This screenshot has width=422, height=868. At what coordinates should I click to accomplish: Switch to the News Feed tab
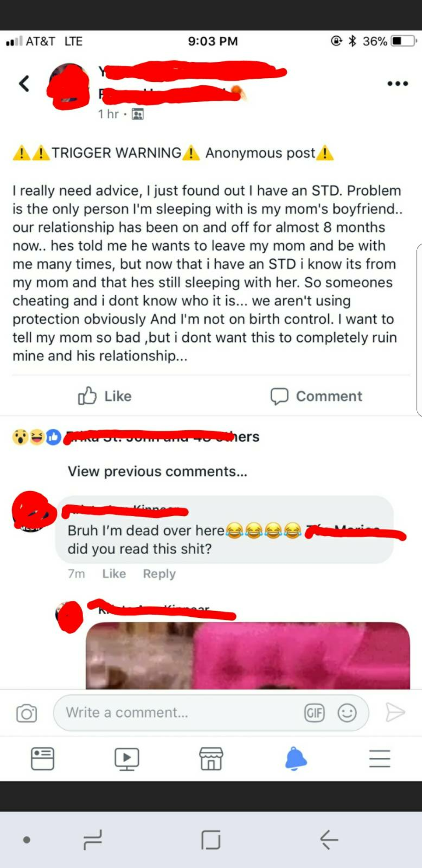(x=43, y=759)
